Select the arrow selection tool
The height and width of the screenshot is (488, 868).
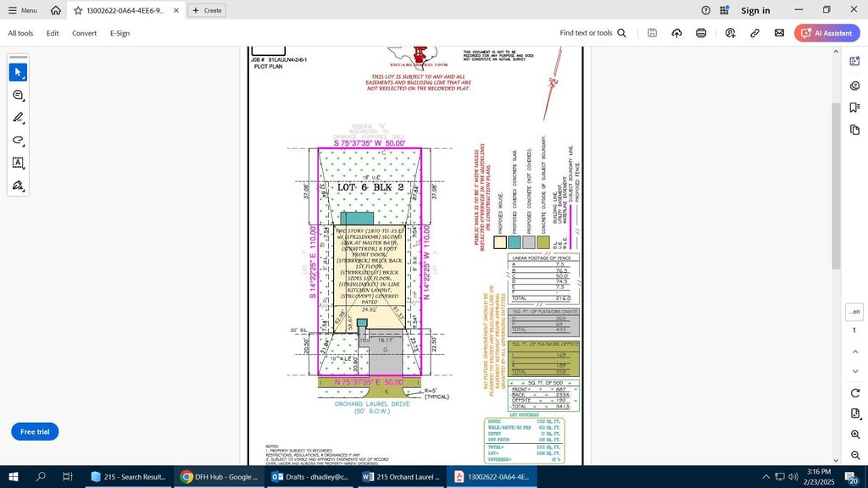pyautogui.click(x=18, y=73)
